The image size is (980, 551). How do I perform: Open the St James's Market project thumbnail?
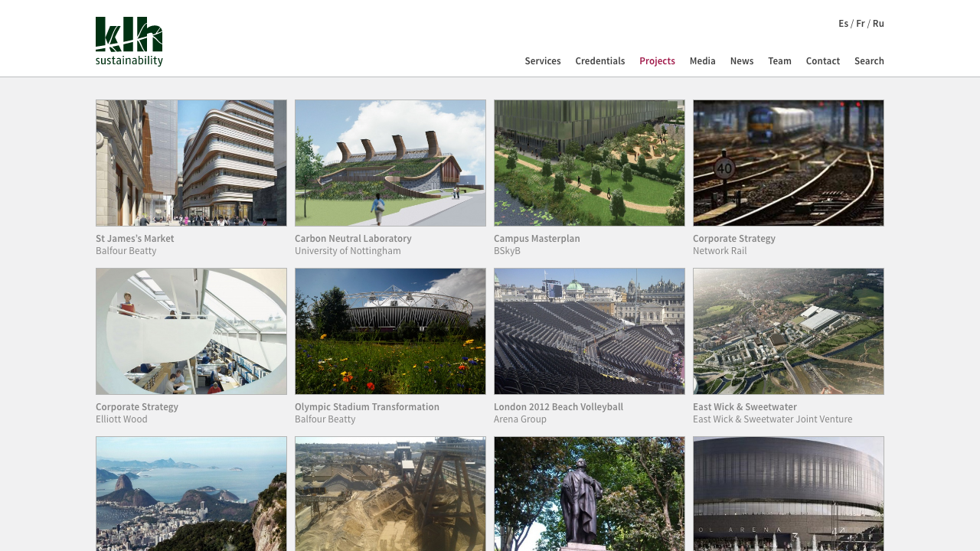[x=191, y=163]
